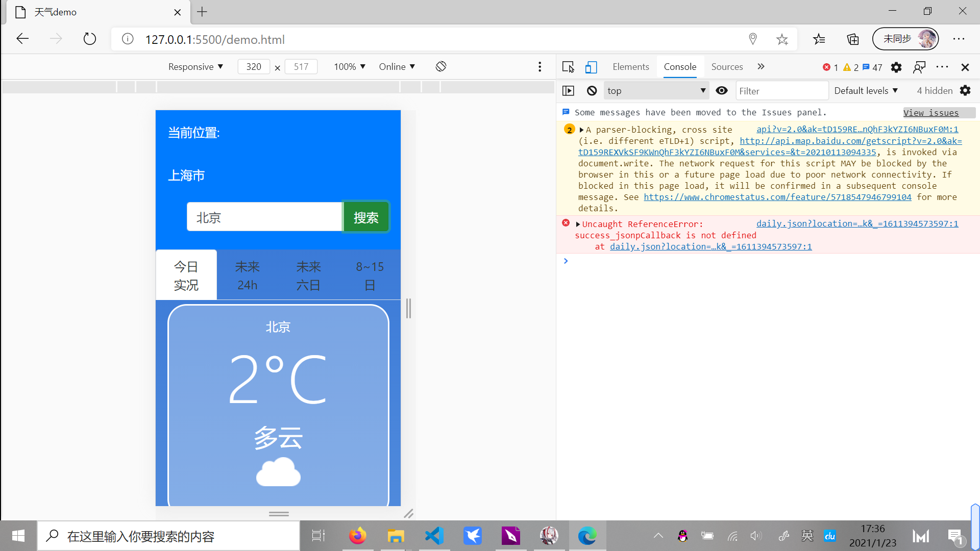This screenshot has width=980, height=551.
Task: Close the 天气demo tab
Action: point(178,12)
